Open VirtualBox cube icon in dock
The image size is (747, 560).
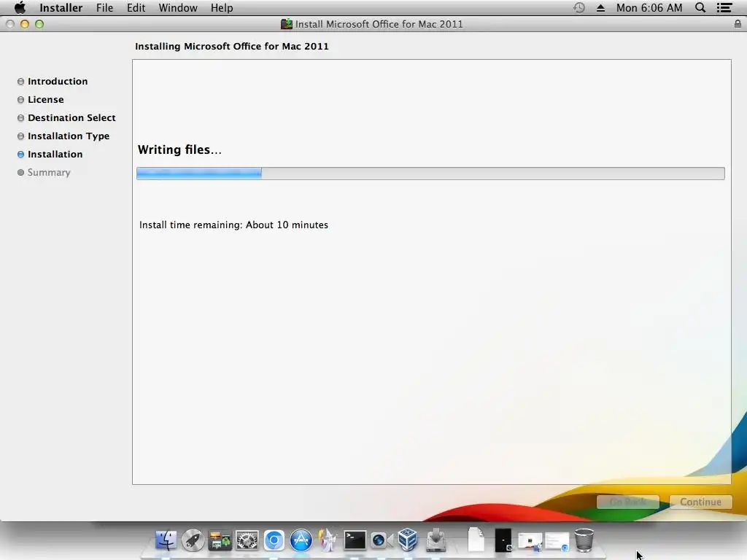(x=408, y=540)
